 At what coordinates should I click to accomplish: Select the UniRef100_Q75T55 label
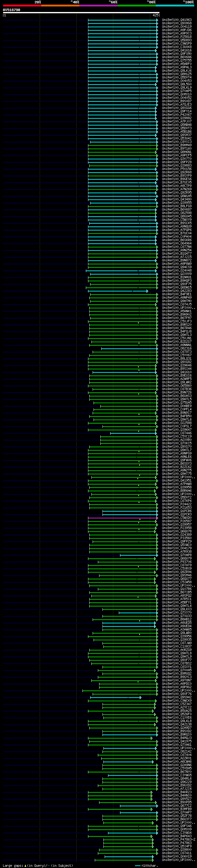177,60
